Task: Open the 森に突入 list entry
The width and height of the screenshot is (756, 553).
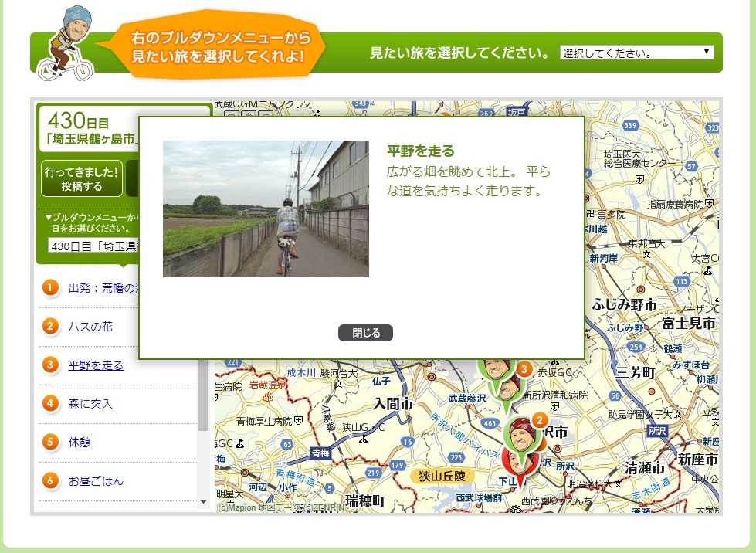Action: [90, 404]
